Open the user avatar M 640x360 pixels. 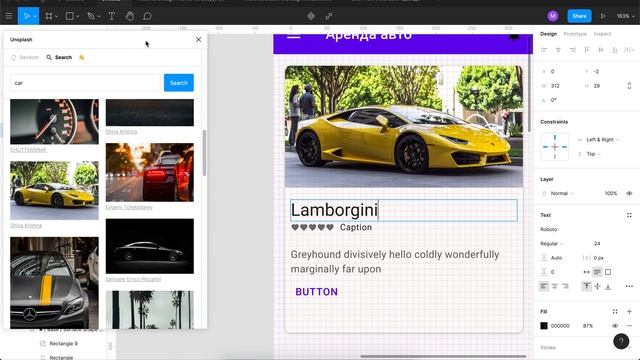[x=553, y=16]
